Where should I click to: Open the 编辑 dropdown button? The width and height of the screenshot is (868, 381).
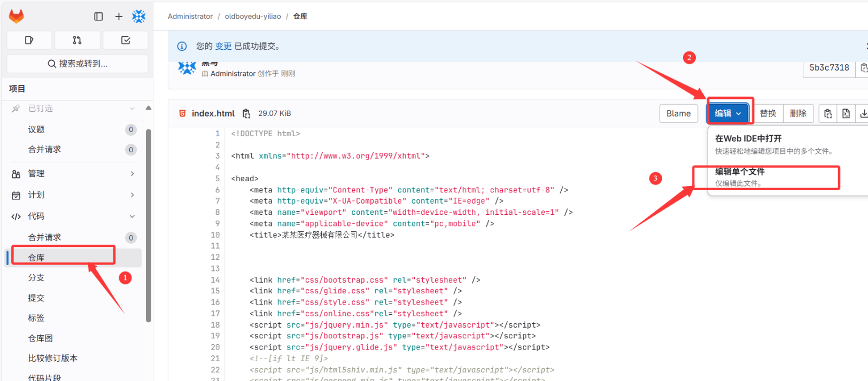coord(728,113)
